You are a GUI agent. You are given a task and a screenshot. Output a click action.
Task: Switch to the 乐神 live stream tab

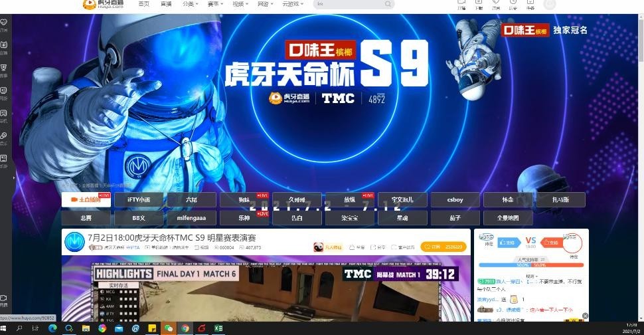pyautogui.click(x=244, y=218)
